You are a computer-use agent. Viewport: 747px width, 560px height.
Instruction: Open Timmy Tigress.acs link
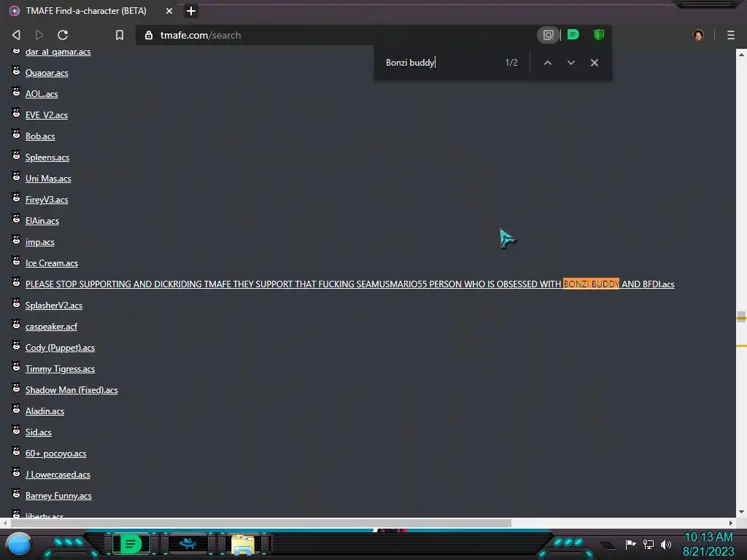point(60,368)
